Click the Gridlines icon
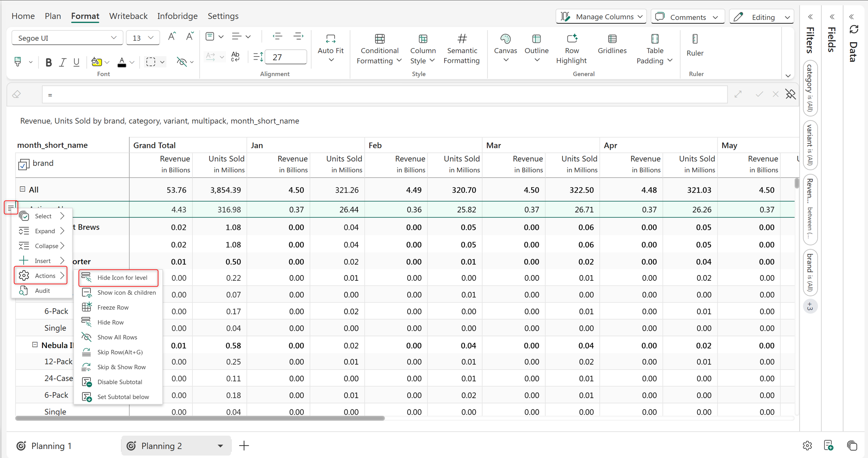 612,39
